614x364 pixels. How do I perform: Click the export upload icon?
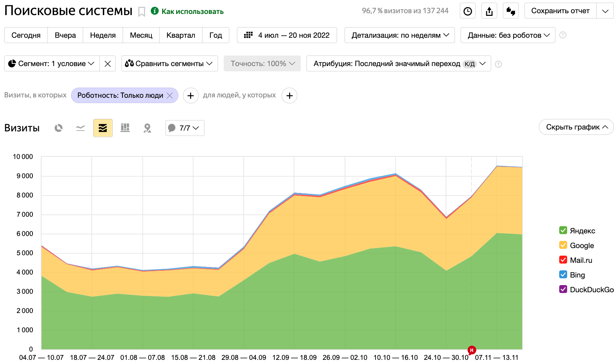tap(489, 11)
